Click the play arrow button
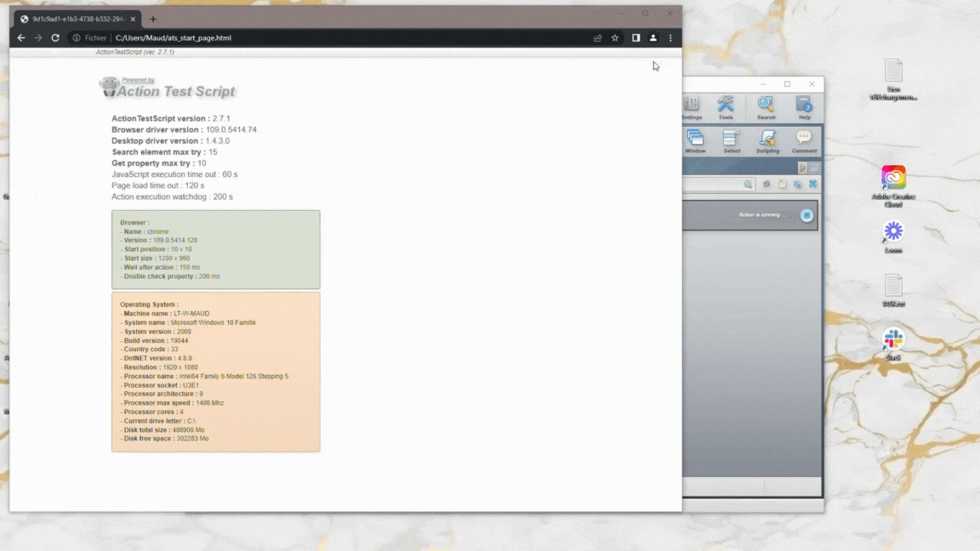Image resolution: width=980 pixels, height=551 pixels. (802, 168)
